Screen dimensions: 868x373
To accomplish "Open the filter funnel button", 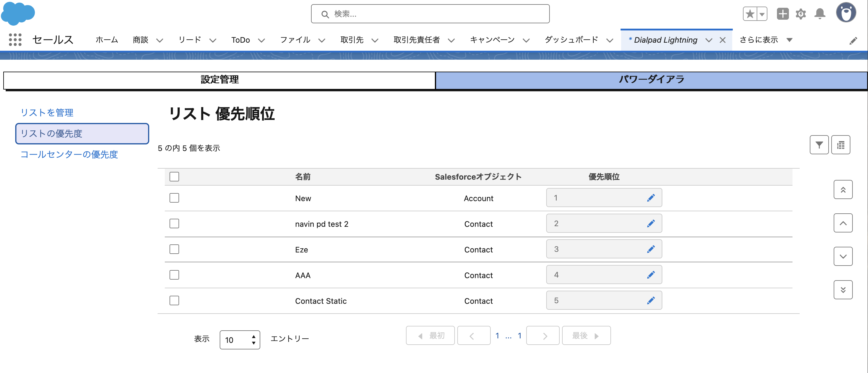I will [819, 145].
